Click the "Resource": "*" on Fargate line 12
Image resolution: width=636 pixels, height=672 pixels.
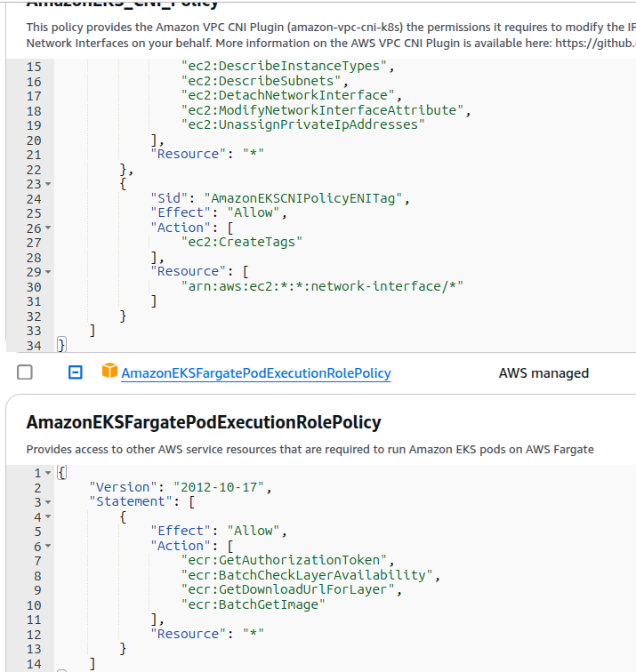(x=207, y=634)
